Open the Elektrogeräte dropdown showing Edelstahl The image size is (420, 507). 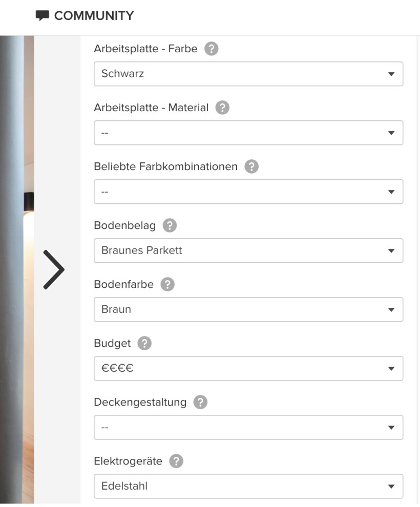[248, 487]
